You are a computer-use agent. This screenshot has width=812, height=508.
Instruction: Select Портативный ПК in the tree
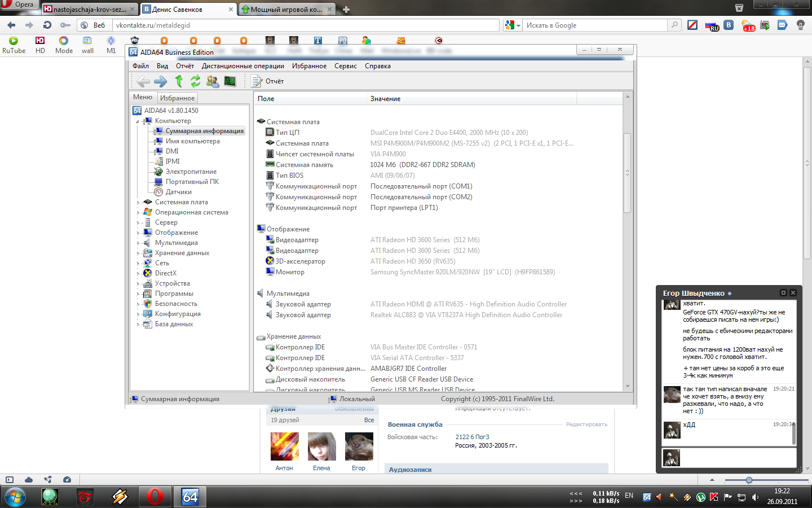point(192,182)
